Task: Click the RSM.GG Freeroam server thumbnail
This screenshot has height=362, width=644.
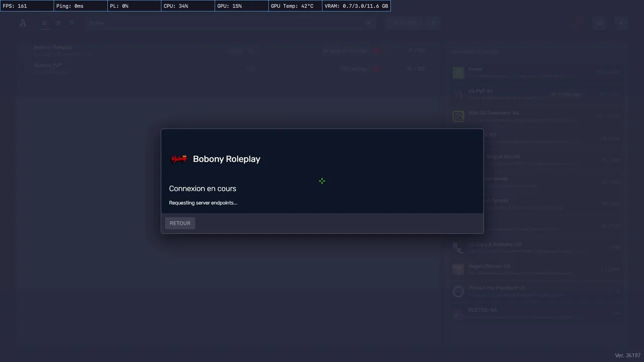Action: (x=458, y=117)
